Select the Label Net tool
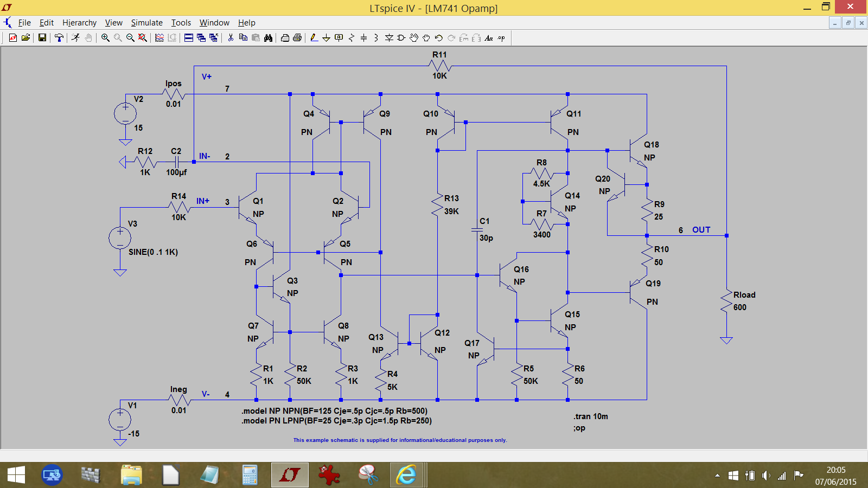 pyautogui.click(x=339, y=38)
